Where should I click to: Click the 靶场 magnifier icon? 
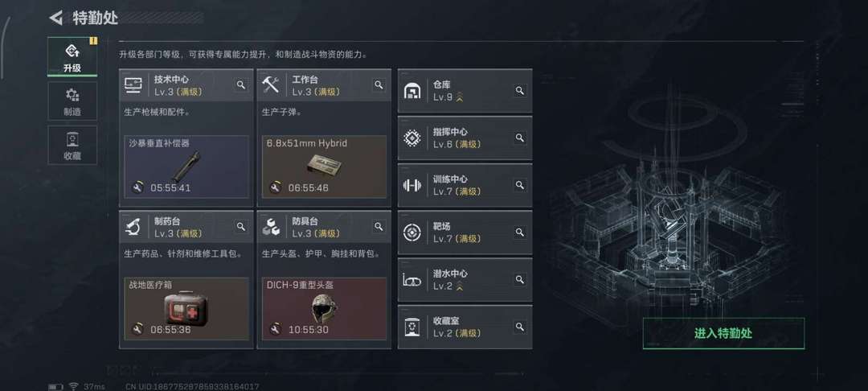520,232
